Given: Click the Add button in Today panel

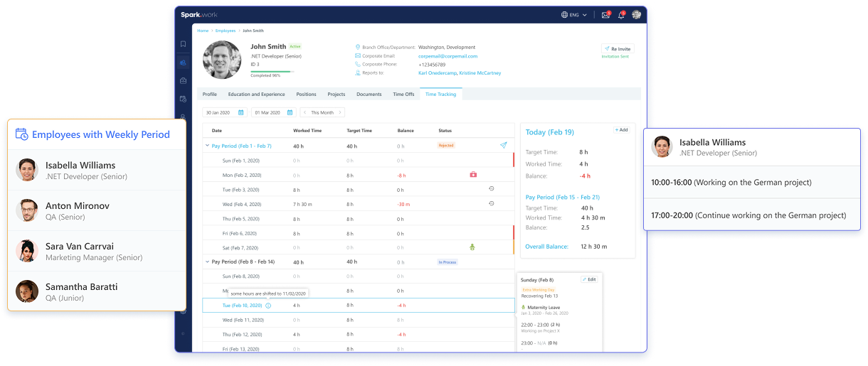Looking at the screenshot, I should click(x=621, y=130).
